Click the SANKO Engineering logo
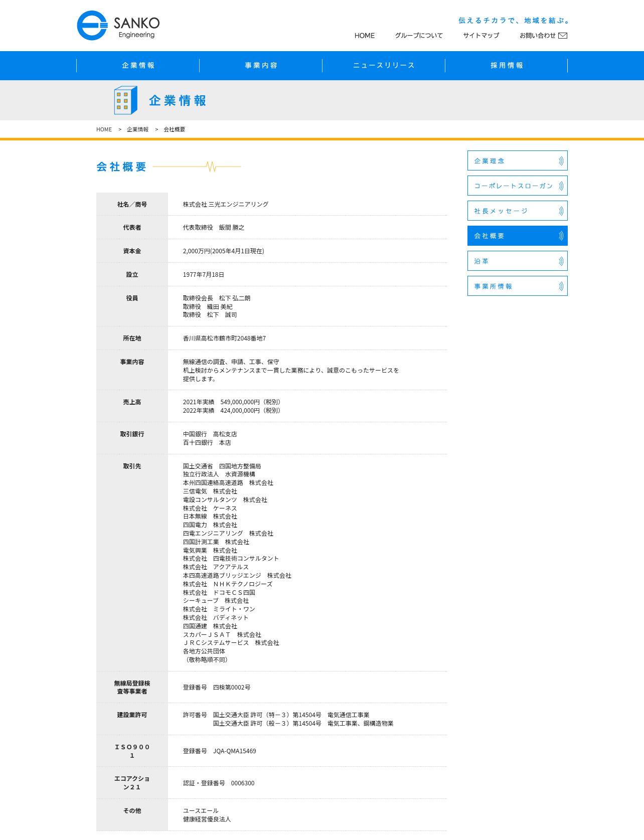 (118, 26)
